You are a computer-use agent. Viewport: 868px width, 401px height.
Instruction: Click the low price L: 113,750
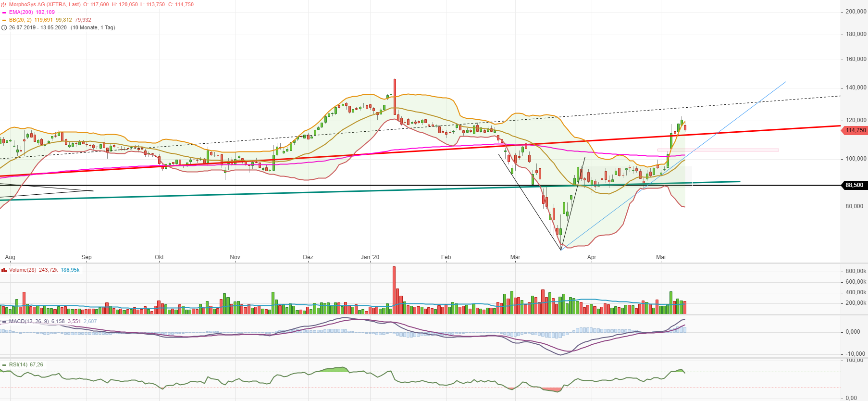click(153, 4)
